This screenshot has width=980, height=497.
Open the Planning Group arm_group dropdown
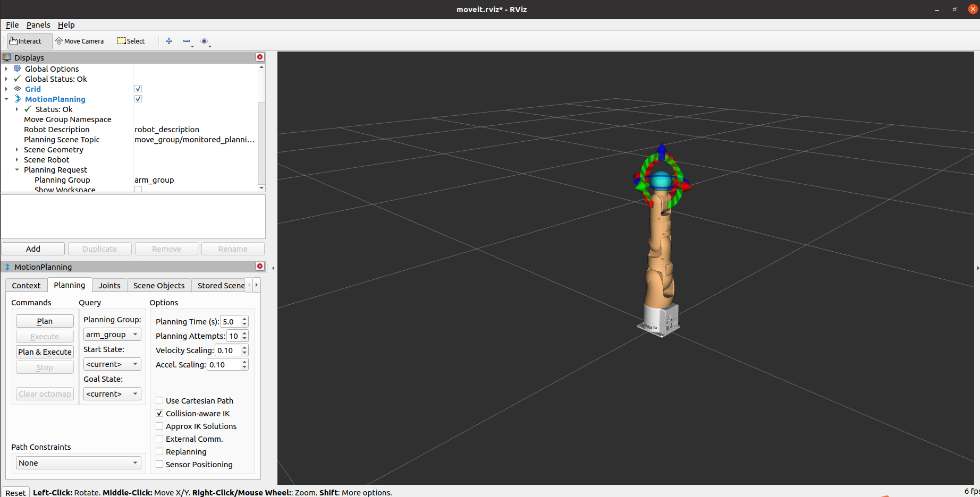[112, 334]
